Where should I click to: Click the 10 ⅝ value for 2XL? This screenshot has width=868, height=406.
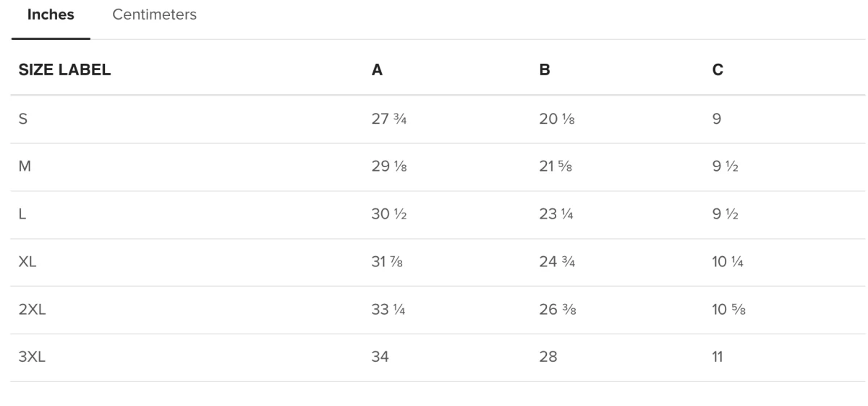[730, 310]
